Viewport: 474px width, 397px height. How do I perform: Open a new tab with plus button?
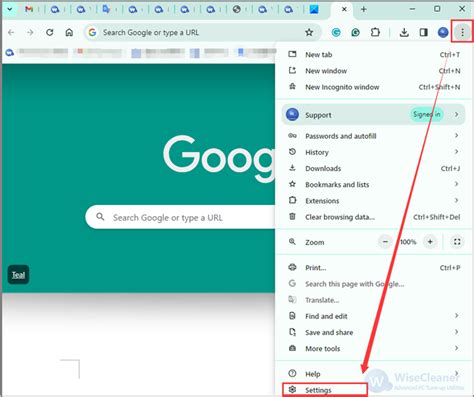tap(363, 9)
